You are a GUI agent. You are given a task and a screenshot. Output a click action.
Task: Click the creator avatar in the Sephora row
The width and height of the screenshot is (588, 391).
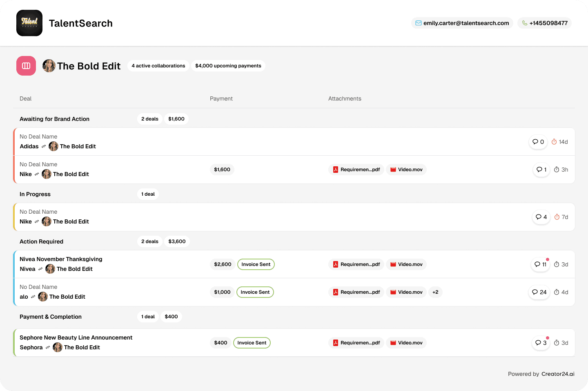(x=58, y=347)
